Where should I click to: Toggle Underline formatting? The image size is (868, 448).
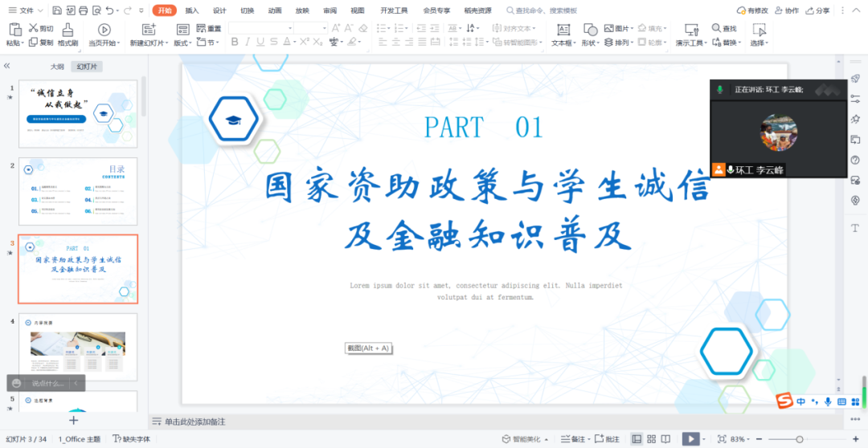pos(260,42)
